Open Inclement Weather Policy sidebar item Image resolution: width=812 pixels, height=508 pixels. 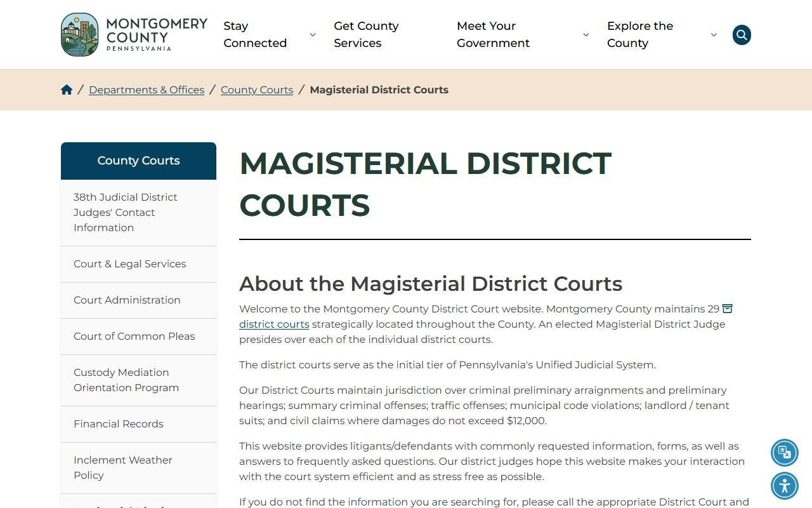point(138,468)
